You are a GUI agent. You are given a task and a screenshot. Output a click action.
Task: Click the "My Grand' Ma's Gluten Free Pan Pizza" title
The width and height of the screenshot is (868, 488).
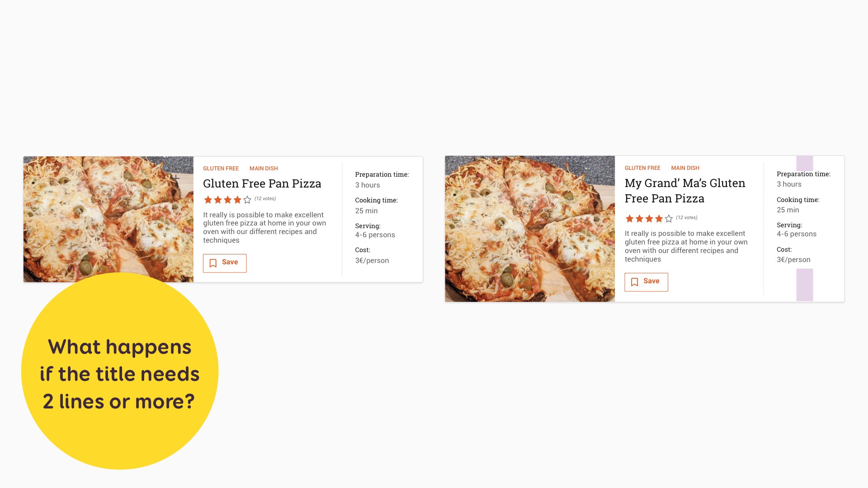tap(684, 191)
